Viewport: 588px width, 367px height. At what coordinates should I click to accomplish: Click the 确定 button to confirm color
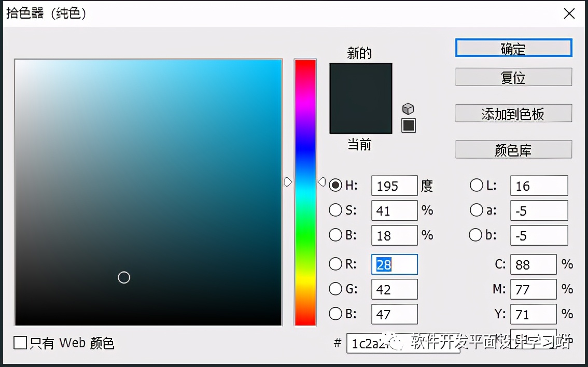click(513, 48)
